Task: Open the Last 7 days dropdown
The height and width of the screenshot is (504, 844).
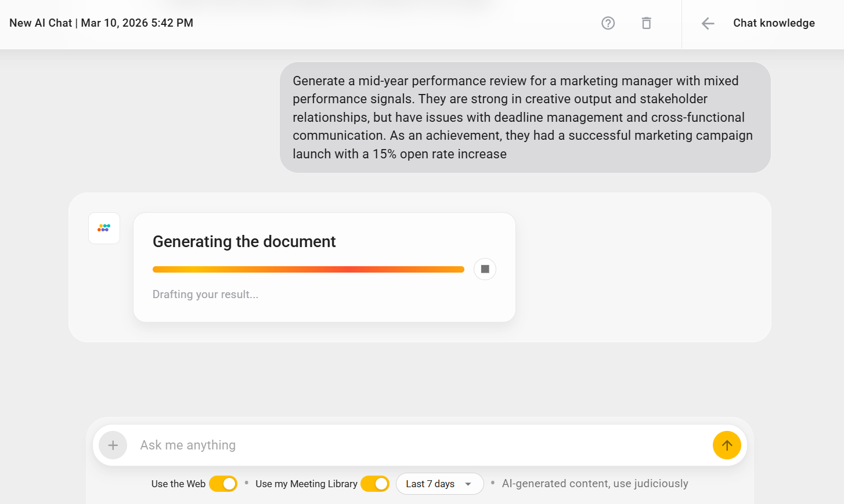Action: point(439,483)
